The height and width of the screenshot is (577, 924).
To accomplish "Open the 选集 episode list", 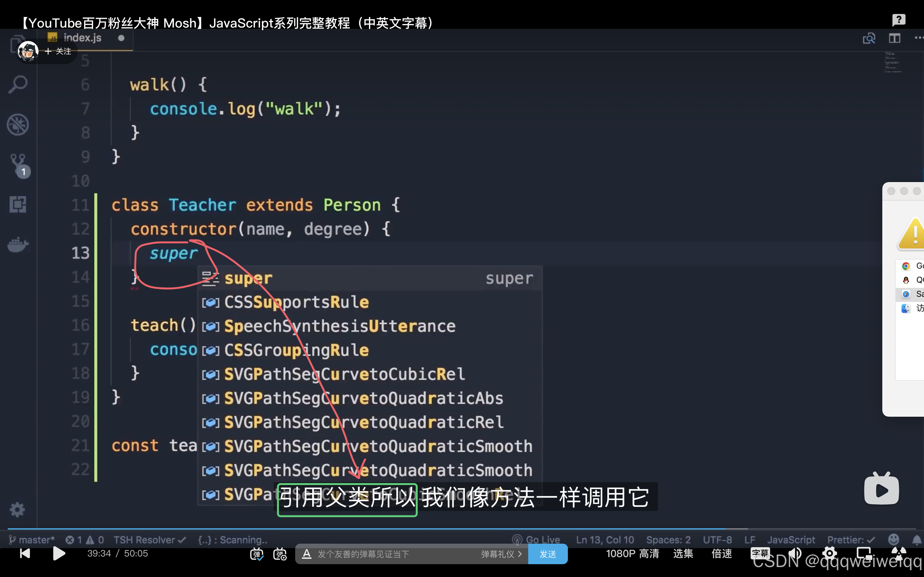I will point(683,554).
